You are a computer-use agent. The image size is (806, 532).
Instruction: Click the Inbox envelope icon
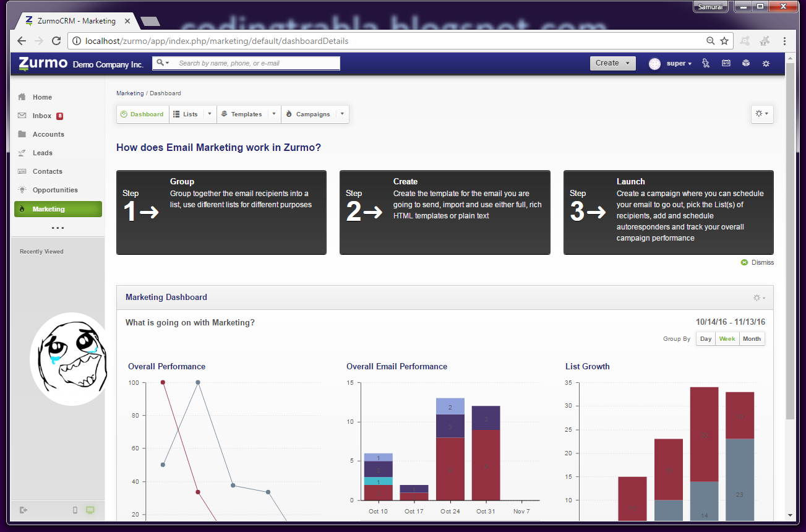coord(22,116)
